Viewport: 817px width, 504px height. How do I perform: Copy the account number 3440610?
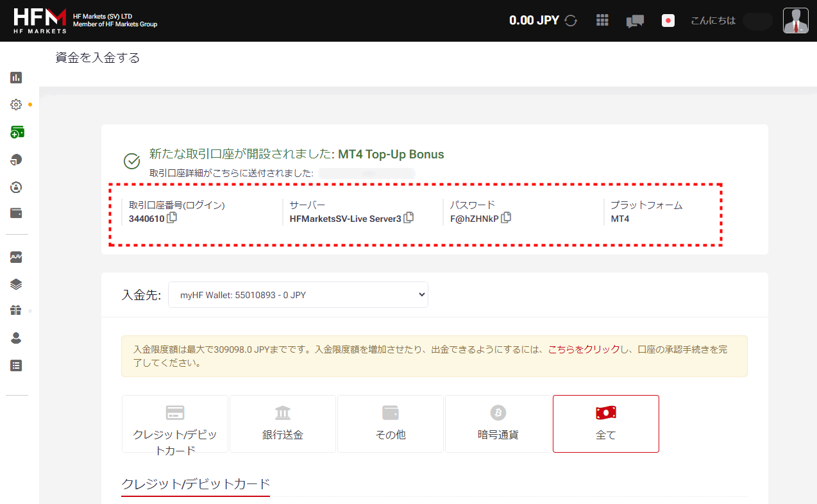[x=172, y=218]
